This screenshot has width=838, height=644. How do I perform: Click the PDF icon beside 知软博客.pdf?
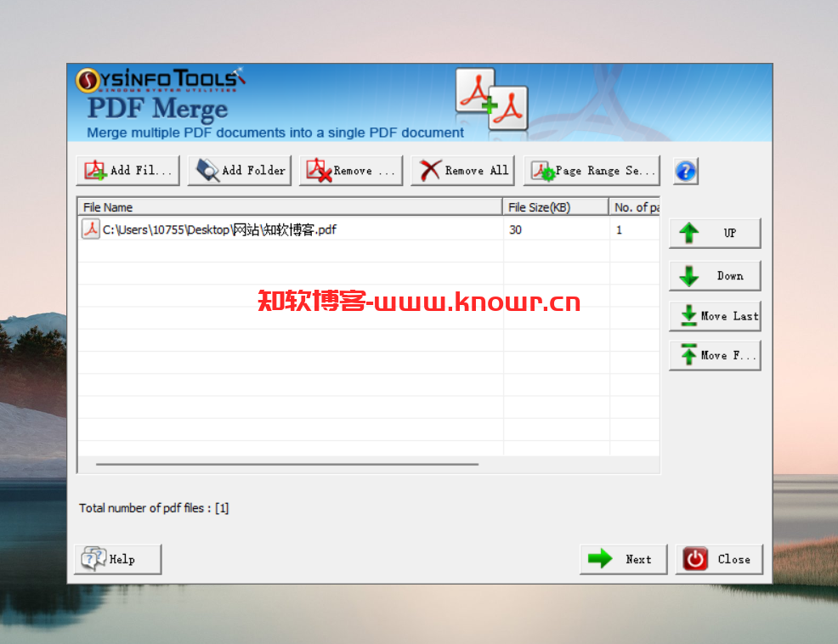click(x=91, y=229)
